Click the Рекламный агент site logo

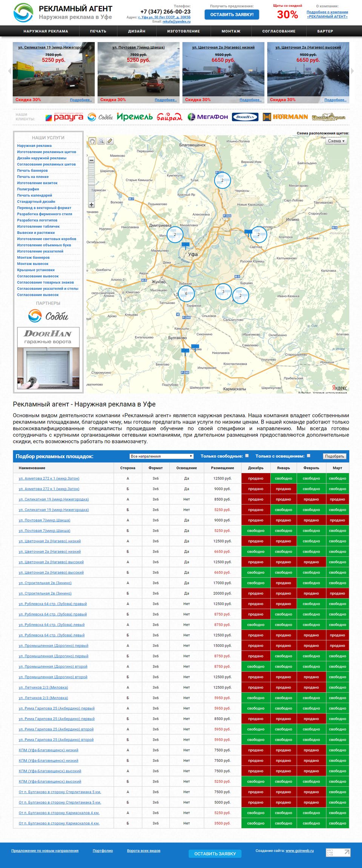pos(23,12)
